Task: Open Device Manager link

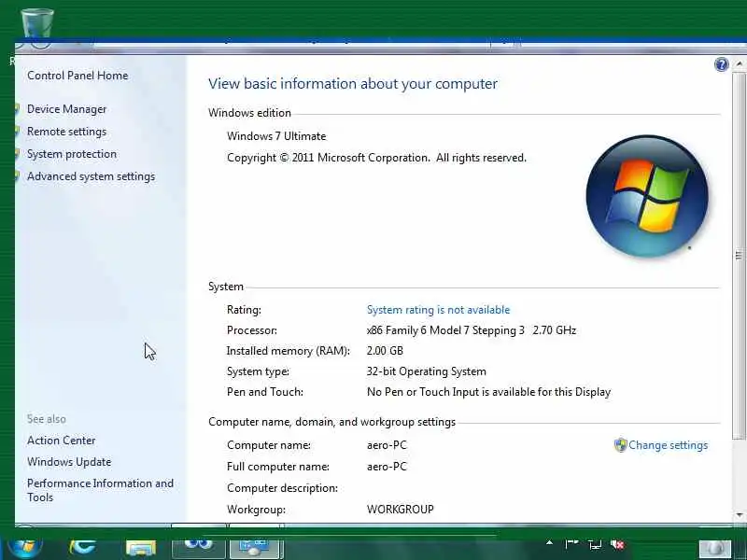Action: tap(66, 109)
